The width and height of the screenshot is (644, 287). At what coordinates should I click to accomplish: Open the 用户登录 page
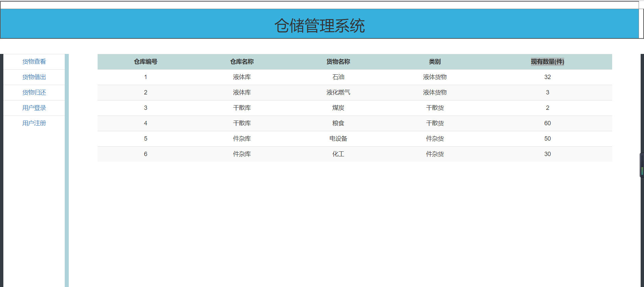pos(34,108)
